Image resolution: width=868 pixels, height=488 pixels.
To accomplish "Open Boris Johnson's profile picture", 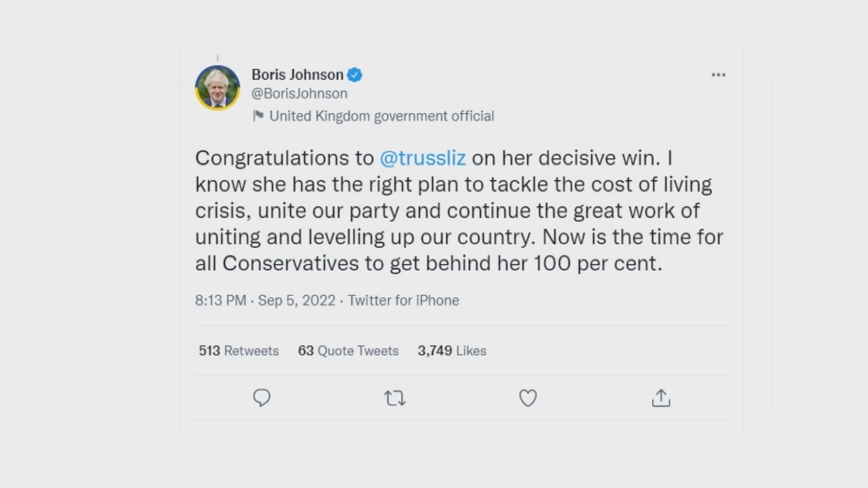I will click(217, 88).
